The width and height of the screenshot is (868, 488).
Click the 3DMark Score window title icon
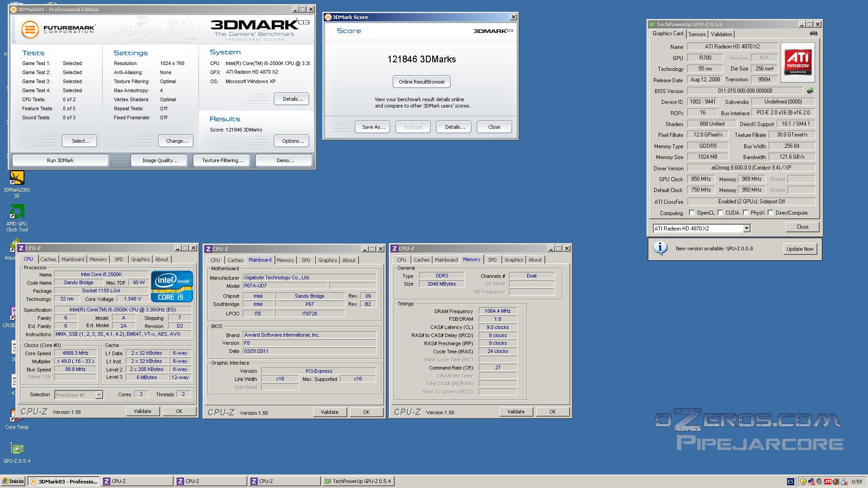[x=328, y=17]
